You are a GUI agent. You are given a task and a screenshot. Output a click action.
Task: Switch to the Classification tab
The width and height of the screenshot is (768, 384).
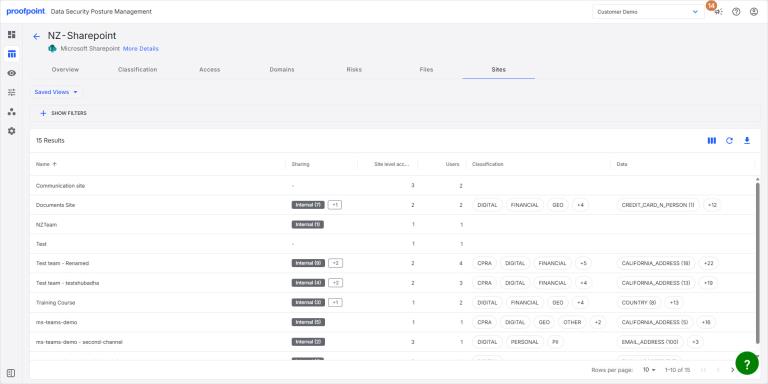138,70
